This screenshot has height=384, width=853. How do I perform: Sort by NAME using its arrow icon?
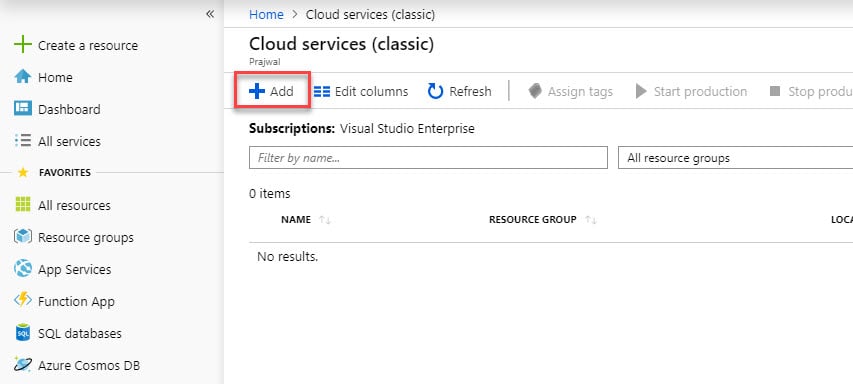[x=325, y=220]
